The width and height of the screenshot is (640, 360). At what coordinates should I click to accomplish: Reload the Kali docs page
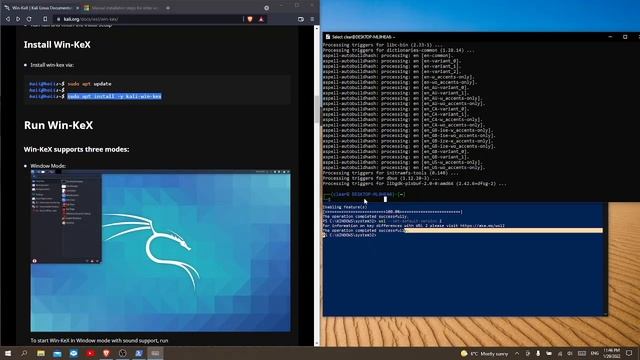pos(29,19)
